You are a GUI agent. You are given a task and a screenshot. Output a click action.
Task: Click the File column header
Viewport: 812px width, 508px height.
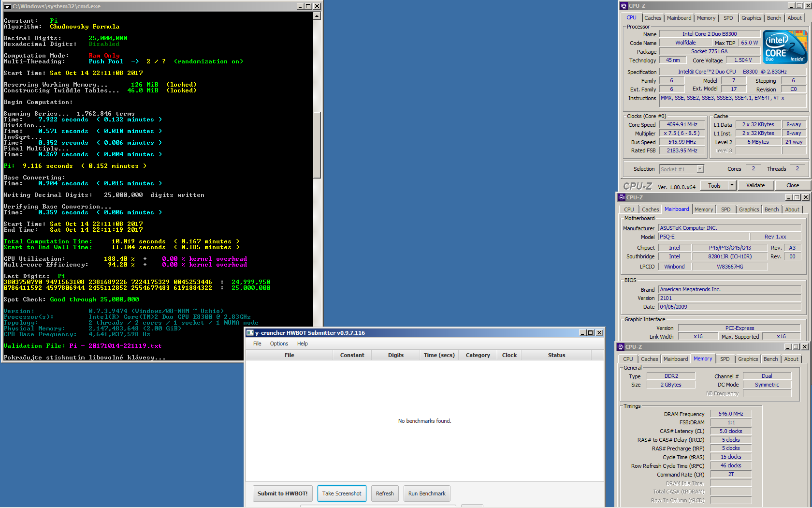(x=289, y=355)
